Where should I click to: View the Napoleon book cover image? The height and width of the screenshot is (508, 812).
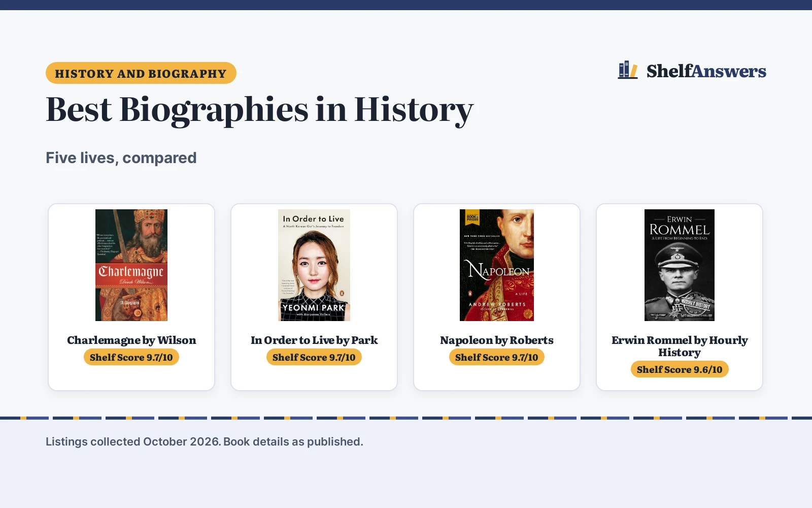(x=497, y=265)
